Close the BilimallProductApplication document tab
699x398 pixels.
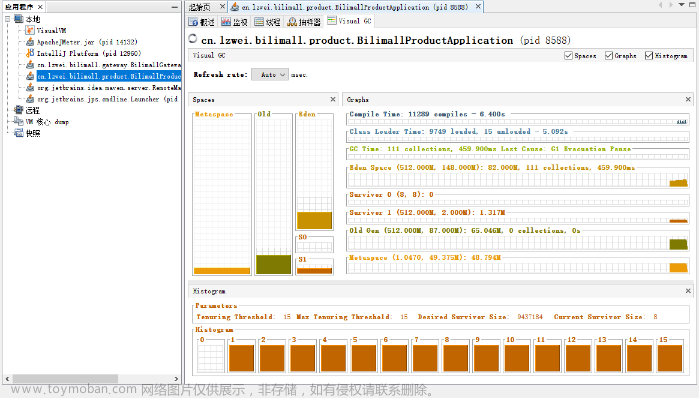point(478,7)
